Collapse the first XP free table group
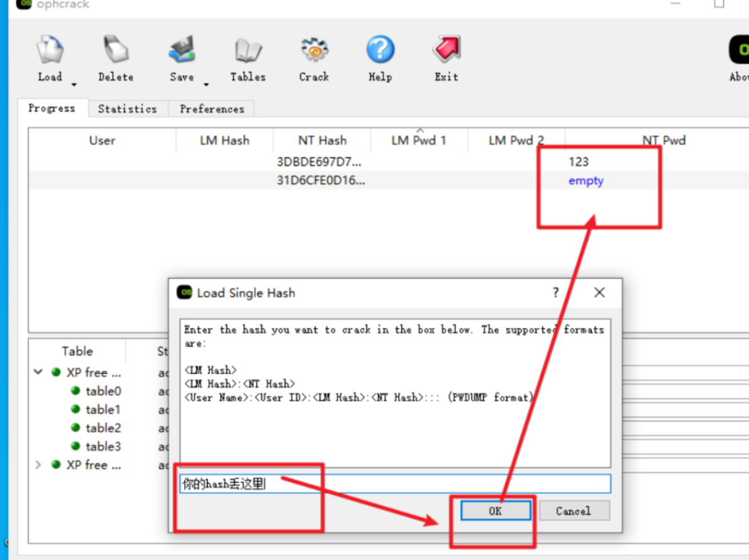 (x=39, y=372)
